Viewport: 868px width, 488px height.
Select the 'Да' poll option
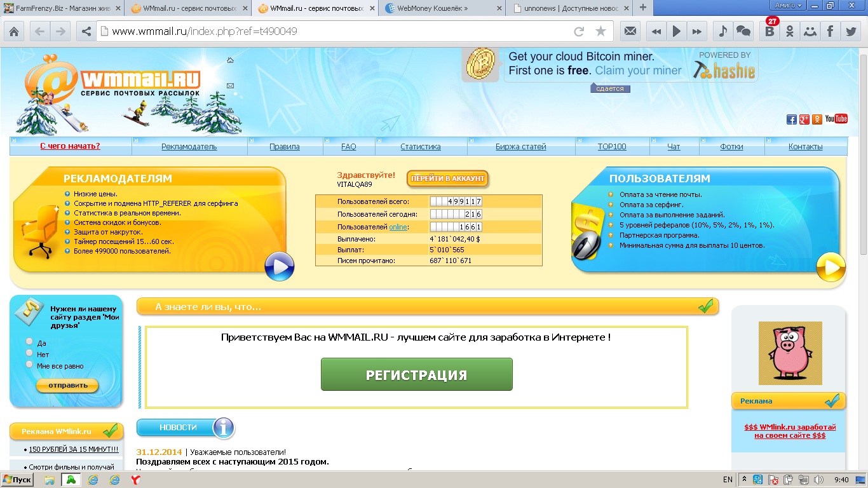pyautogui.click(x=29, y=342)
